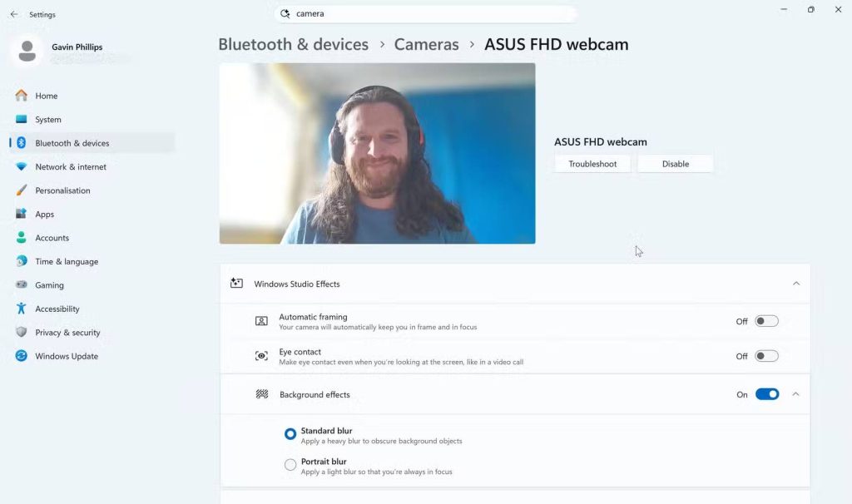This screenshot has height=504, width=852.
Task: Click the Accounts sidebar entry
Action: [92, 237]
